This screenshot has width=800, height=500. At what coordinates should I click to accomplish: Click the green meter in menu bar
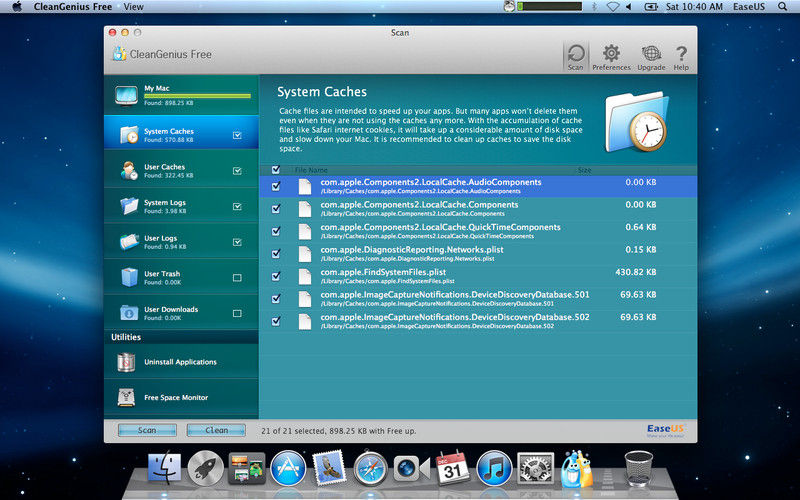tap(549, 7)
